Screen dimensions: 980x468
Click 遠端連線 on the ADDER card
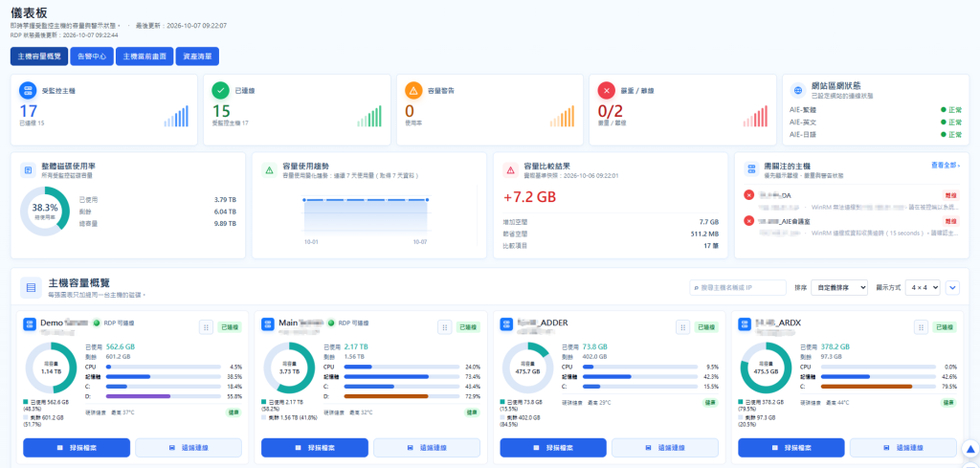[665, 447]
